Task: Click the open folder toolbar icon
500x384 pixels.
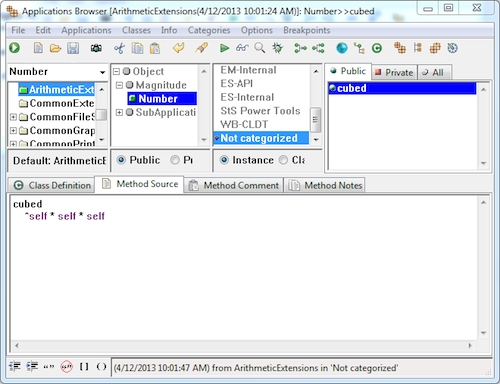Action: pos(55,48)
